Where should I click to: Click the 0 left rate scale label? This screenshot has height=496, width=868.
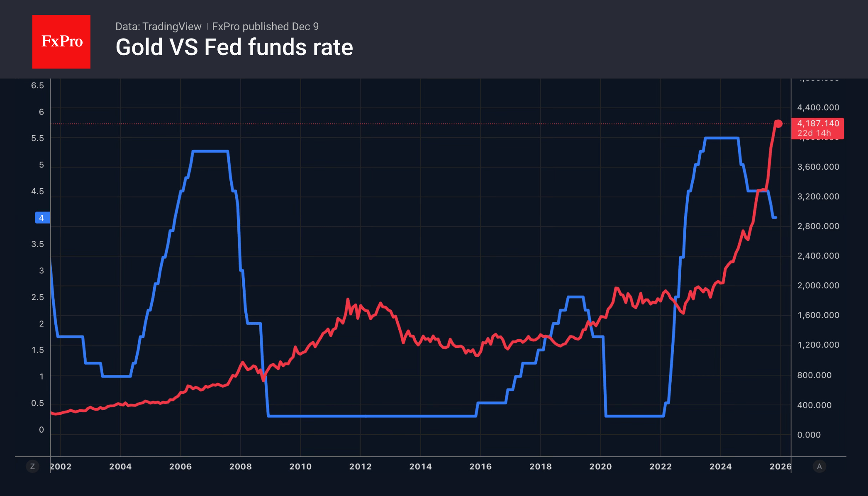click(41, 430)
